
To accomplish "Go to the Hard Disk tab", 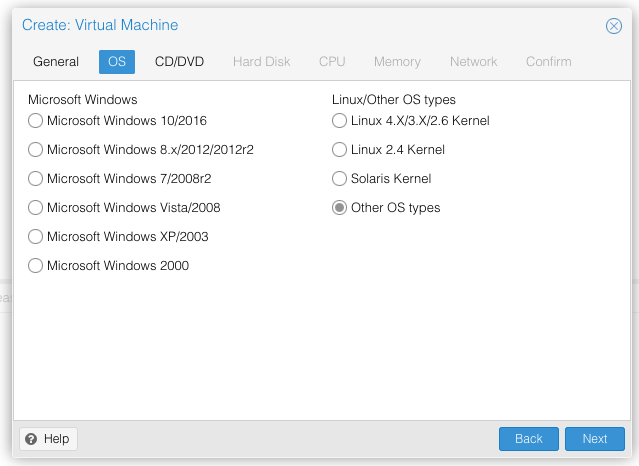I will (x=261, y=62).
